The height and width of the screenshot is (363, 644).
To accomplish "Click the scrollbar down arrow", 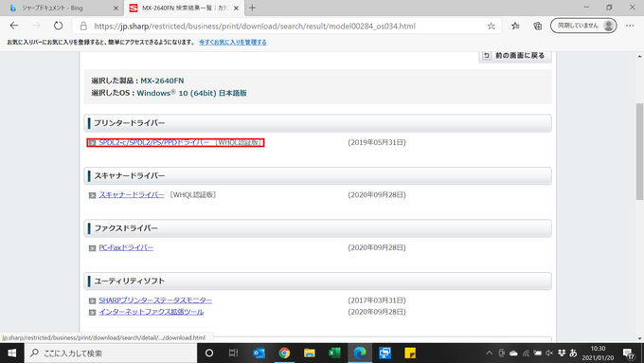I will (639, 339).
